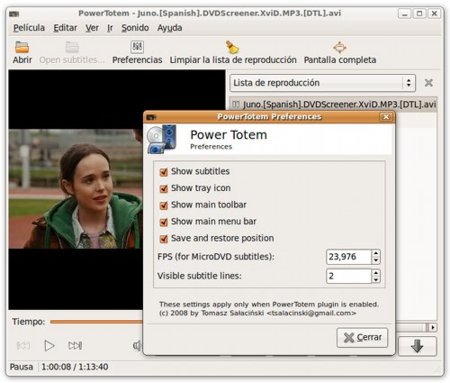
Task: Click the Tiempo seek bar
Action: [x=96, y=322]
